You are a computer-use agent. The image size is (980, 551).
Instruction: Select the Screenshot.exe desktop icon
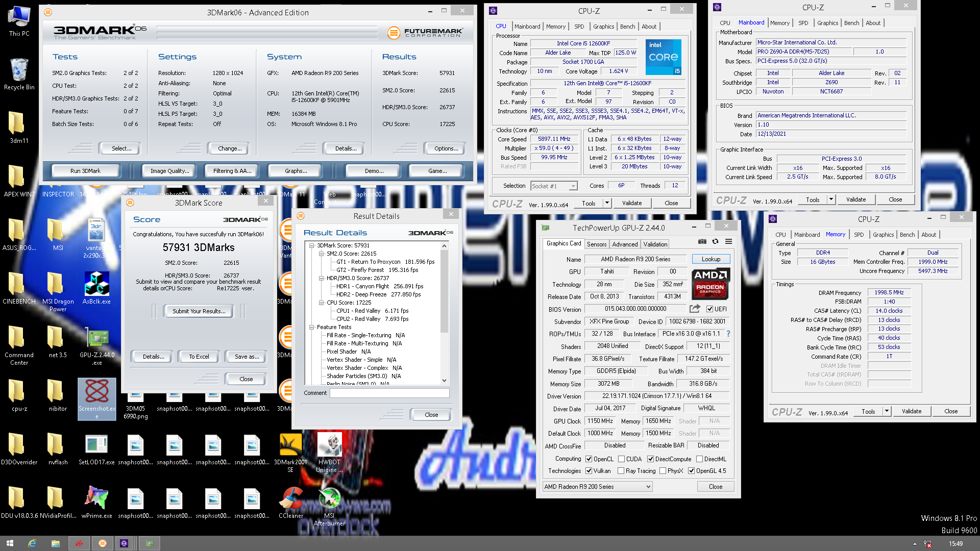point(97,399)
